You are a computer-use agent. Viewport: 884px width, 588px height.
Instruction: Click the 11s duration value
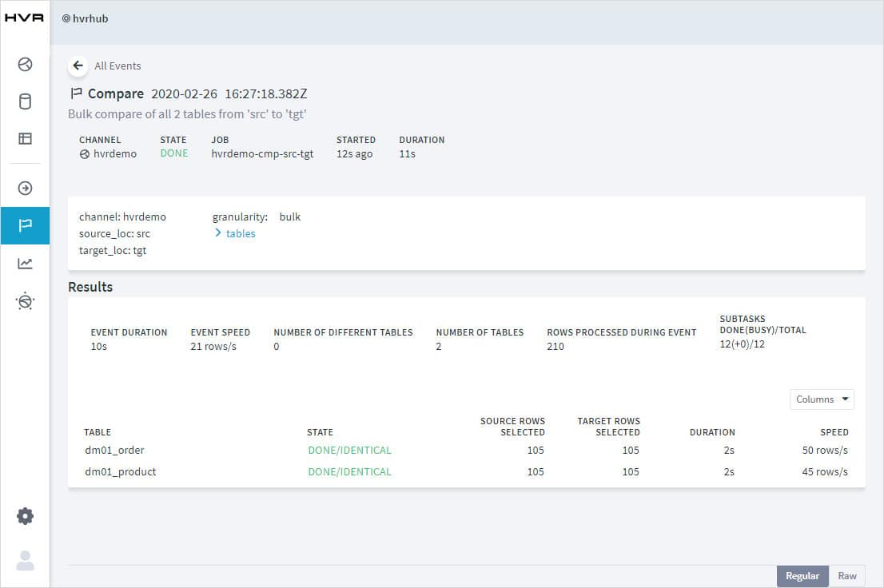point(407,154)
